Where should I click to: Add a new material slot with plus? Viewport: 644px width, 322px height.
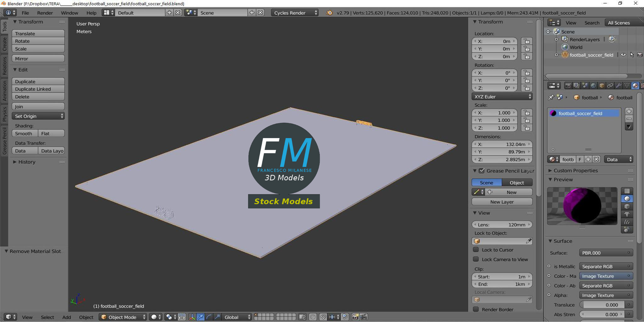tap(629, 111)
